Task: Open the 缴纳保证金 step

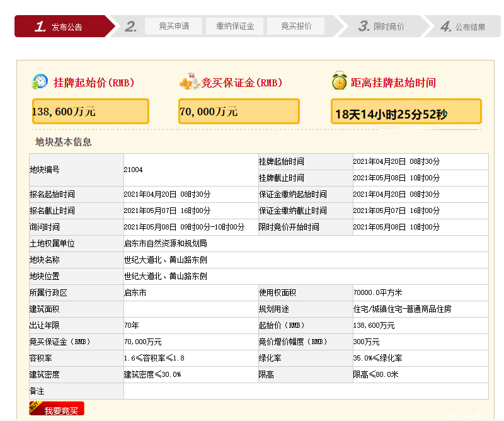Action: coord(235,26)
